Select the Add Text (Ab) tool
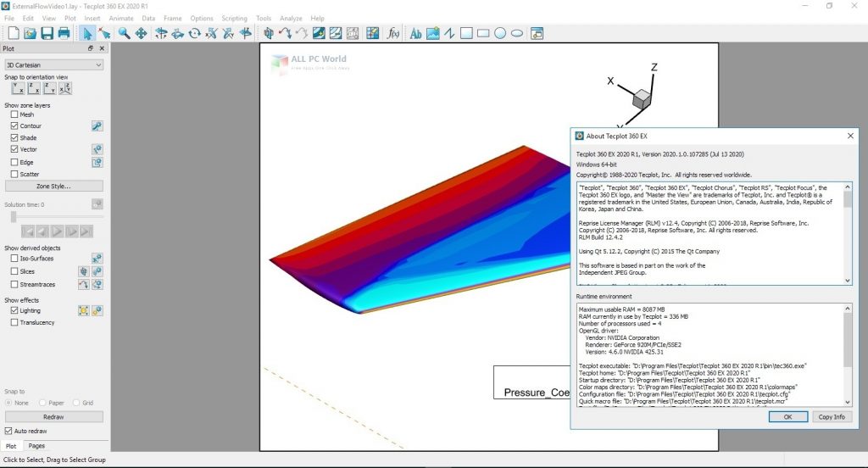Screen dimensions: 868x468 tap(415, 33)
